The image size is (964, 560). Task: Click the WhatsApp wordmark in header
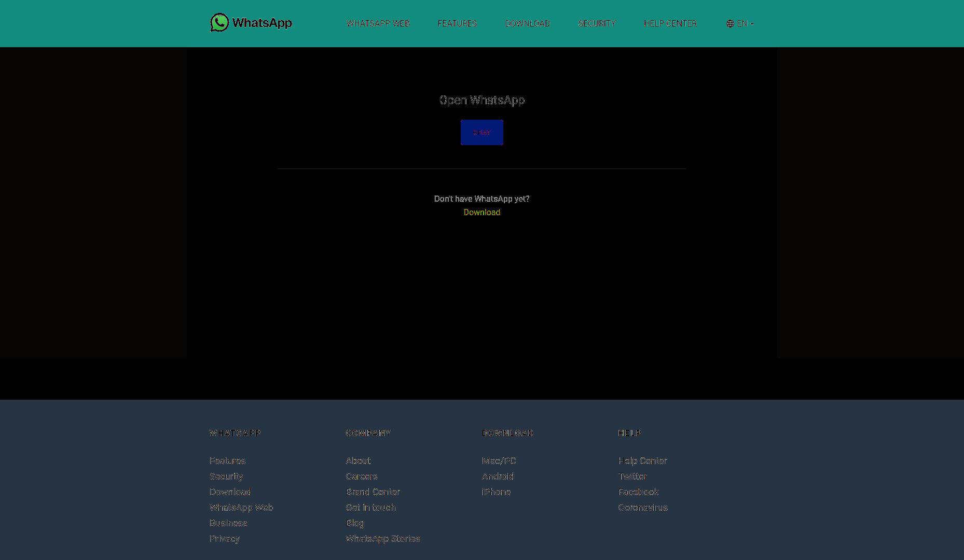[262, 23]
